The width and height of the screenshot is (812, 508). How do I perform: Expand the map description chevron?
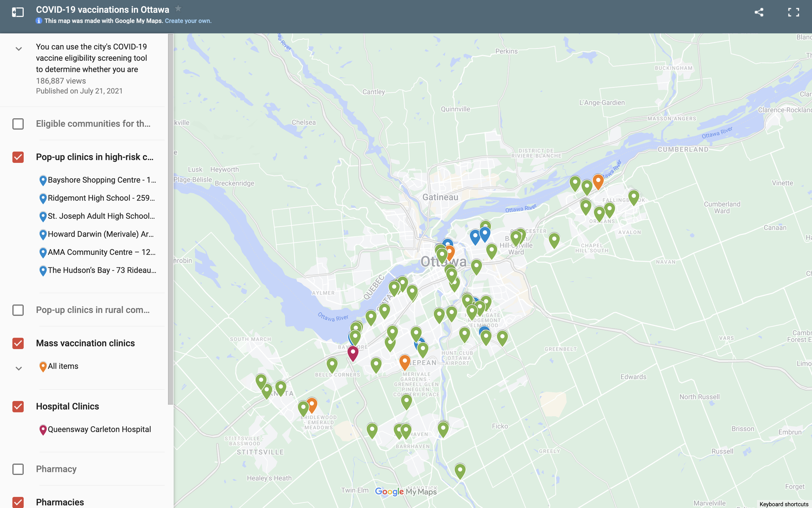pyautogui.click(x=19, y=49)
